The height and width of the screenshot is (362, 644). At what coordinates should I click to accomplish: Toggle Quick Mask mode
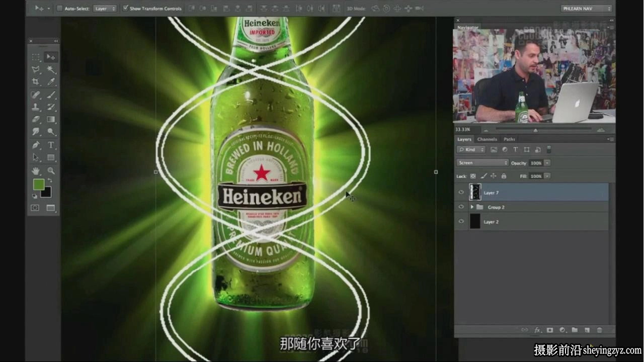click(35, 208)
